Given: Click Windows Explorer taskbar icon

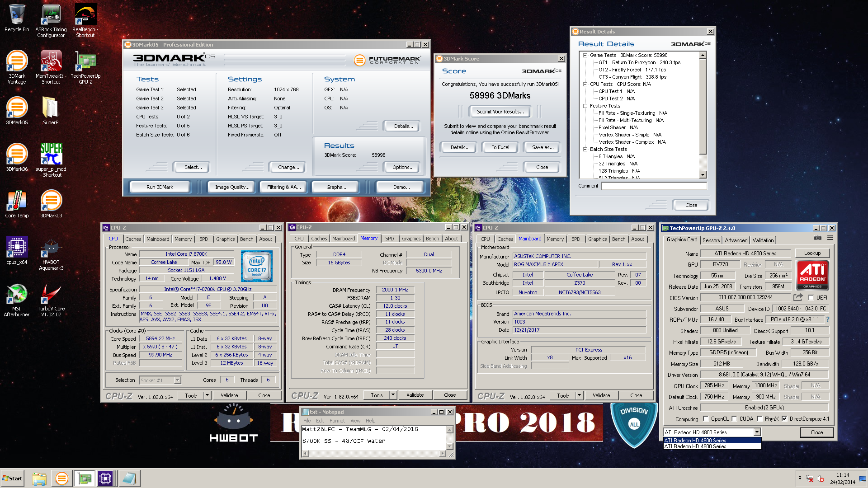Looking at the screenshot, I should point(39,479).
